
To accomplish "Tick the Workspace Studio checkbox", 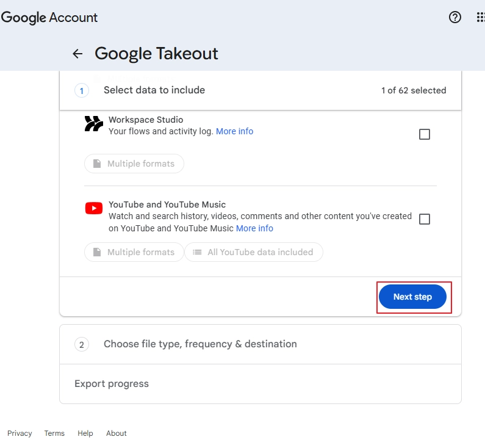I will tap(425, 134).
